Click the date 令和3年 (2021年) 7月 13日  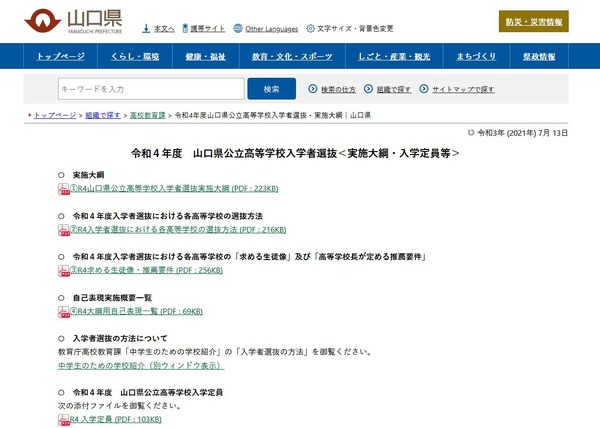[523, 133]
